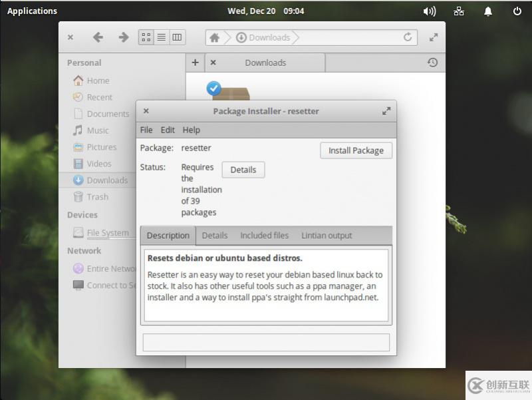Open Videos in the sidebar
Screen dimensions: 532x400
click(92, 164)
